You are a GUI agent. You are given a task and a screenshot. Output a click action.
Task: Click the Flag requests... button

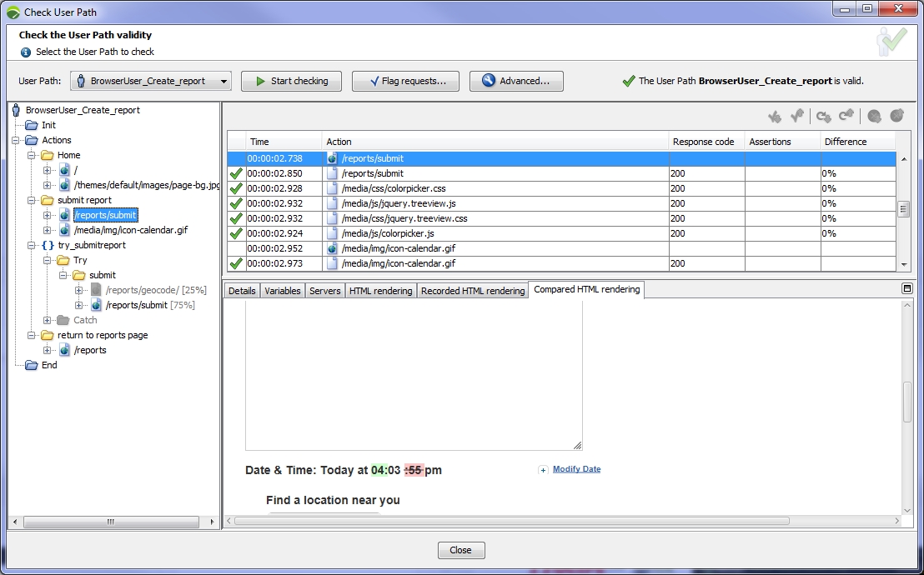tap(405, 82)
